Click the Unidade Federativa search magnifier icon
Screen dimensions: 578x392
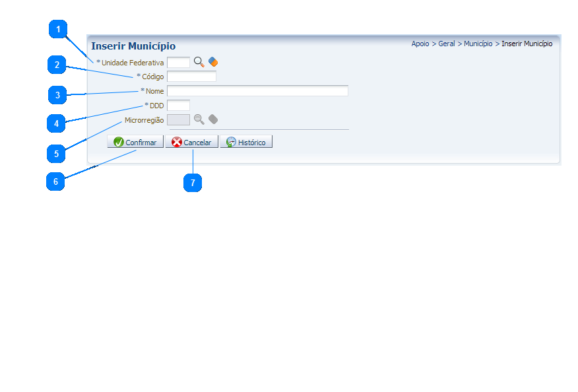[199, 62]
